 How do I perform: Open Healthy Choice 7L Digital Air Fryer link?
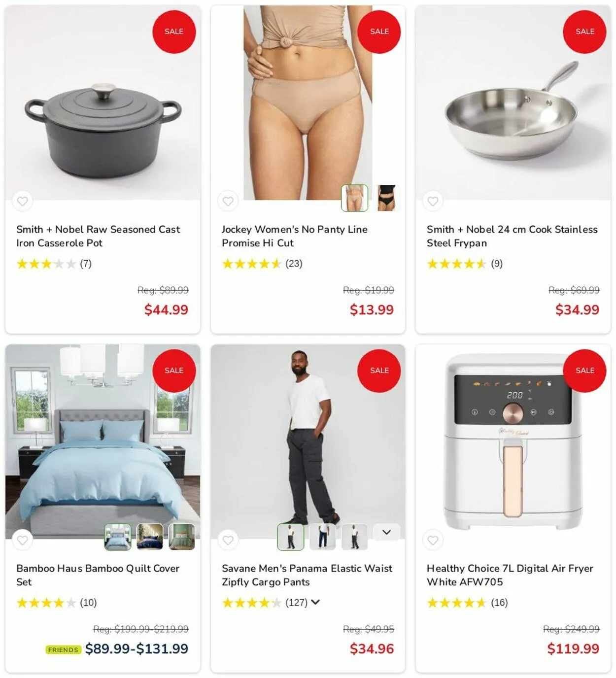(x=510, y=575)
